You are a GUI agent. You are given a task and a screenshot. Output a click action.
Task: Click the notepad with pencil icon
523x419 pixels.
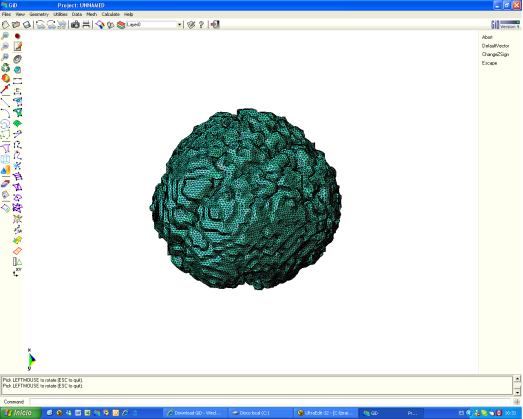pyautogui.click(x=17, y=46)
